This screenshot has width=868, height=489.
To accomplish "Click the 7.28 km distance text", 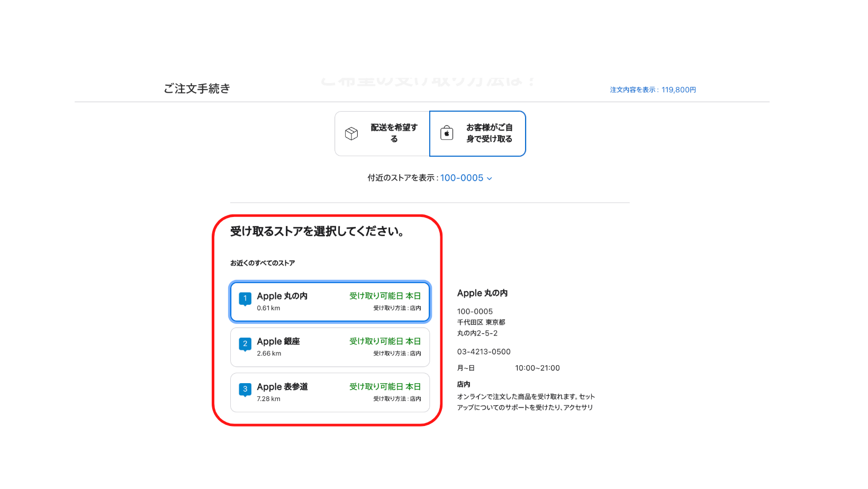I will coord(268,399).
